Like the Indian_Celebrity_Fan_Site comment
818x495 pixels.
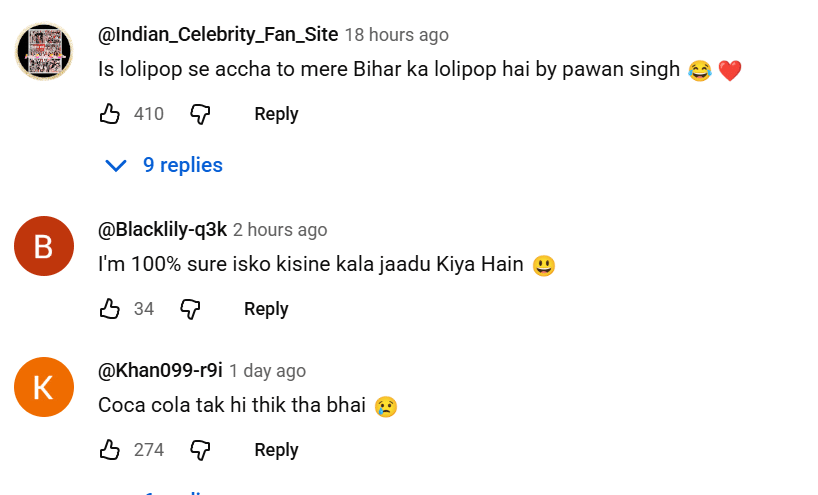coord(110,114)
